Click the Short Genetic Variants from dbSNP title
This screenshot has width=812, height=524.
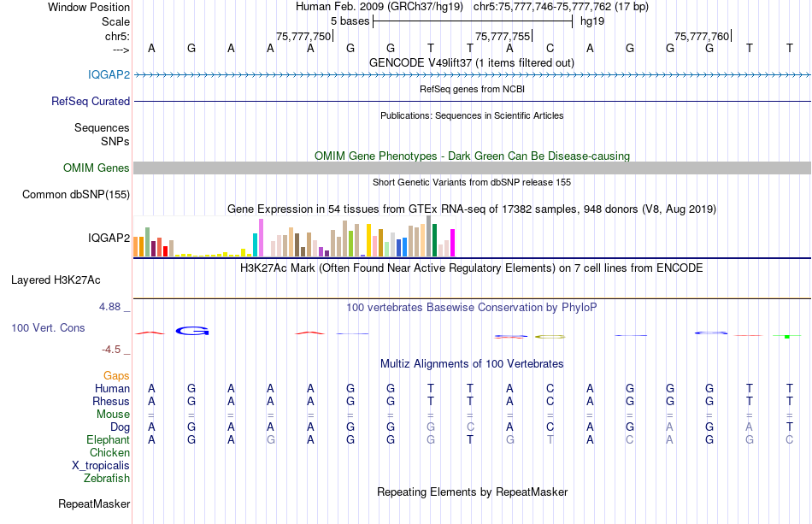pos(472,182)
